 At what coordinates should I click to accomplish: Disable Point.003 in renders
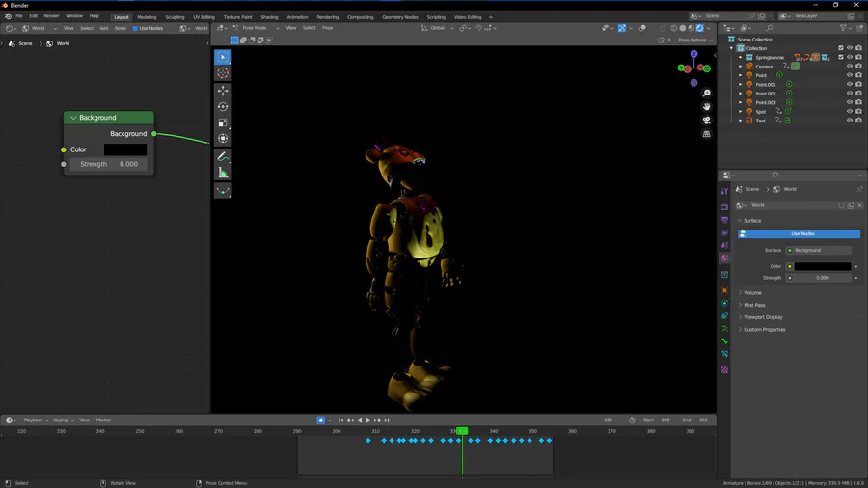tap(858, 102)
